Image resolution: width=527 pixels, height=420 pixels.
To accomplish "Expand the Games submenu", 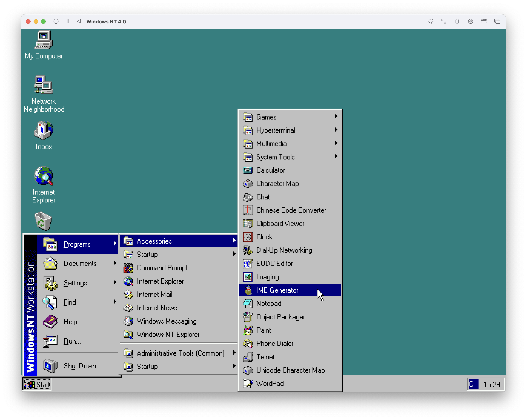I will coord(266,117).
